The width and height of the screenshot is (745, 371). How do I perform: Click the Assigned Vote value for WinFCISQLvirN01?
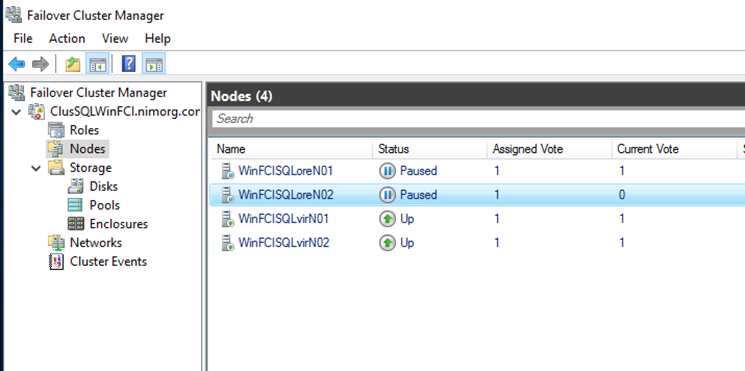coord(497,219)
